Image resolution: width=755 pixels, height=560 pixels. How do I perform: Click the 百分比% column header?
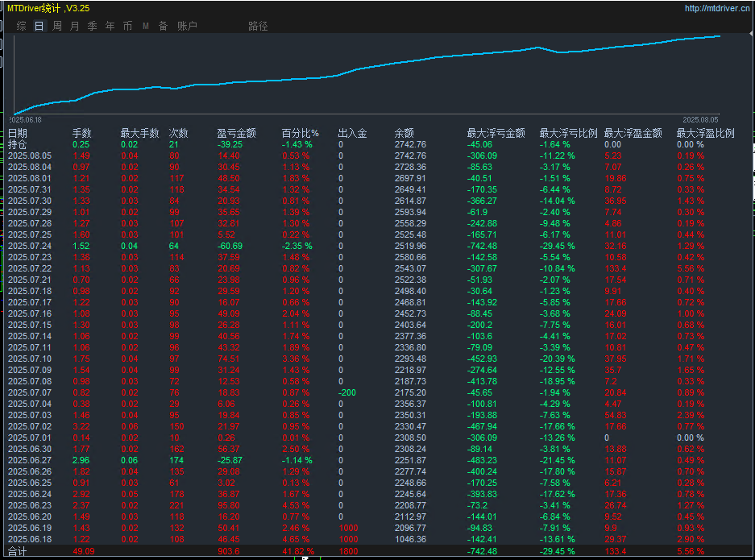click(301, 134)
